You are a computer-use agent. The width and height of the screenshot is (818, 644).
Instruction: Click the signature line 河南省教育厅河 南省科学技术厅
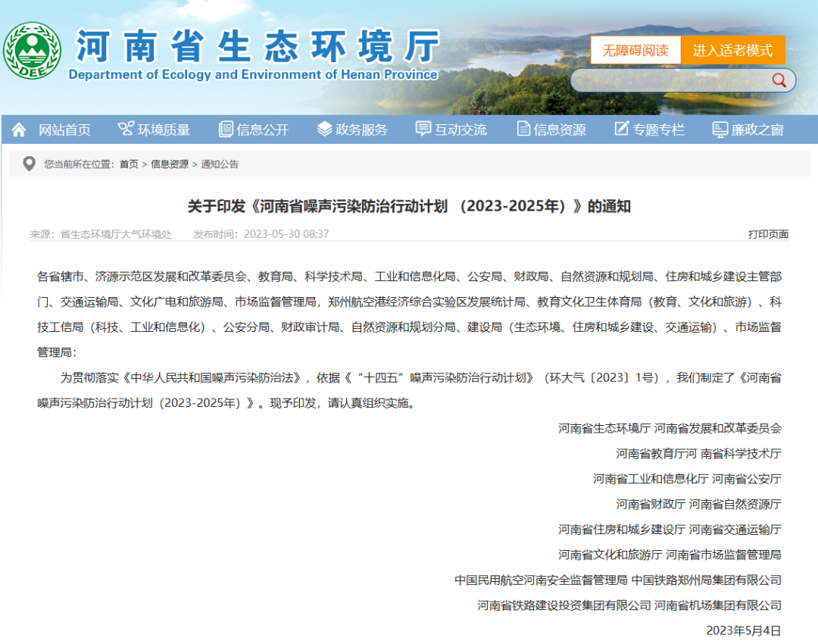click(x=698, y=453)
